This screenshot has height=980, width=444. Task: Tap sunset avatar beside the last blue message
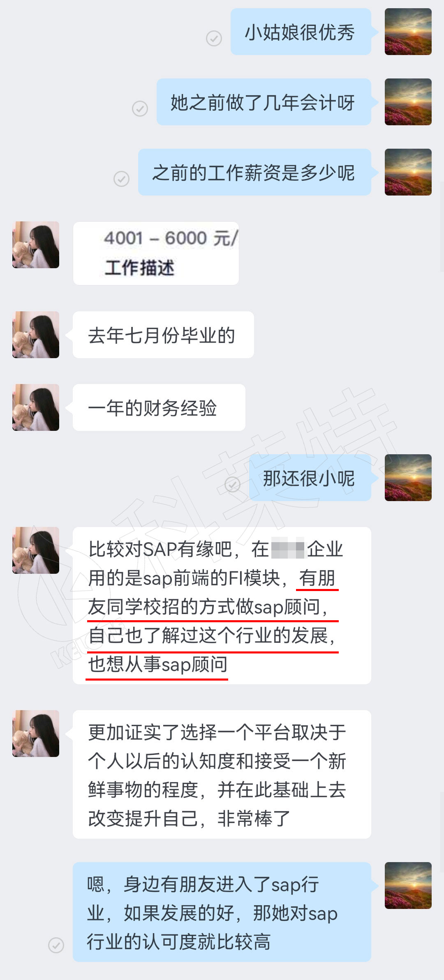[408, 886]
